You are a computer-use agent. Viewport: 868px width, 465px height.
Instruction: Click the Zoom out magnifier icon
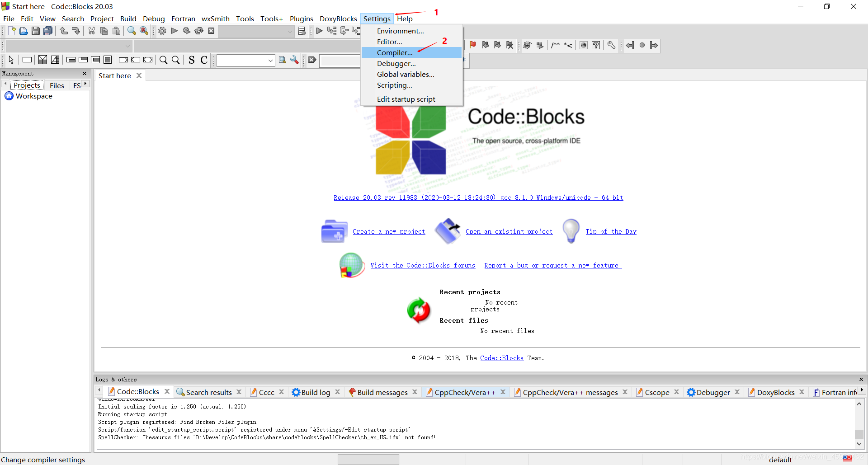[176, 60]
